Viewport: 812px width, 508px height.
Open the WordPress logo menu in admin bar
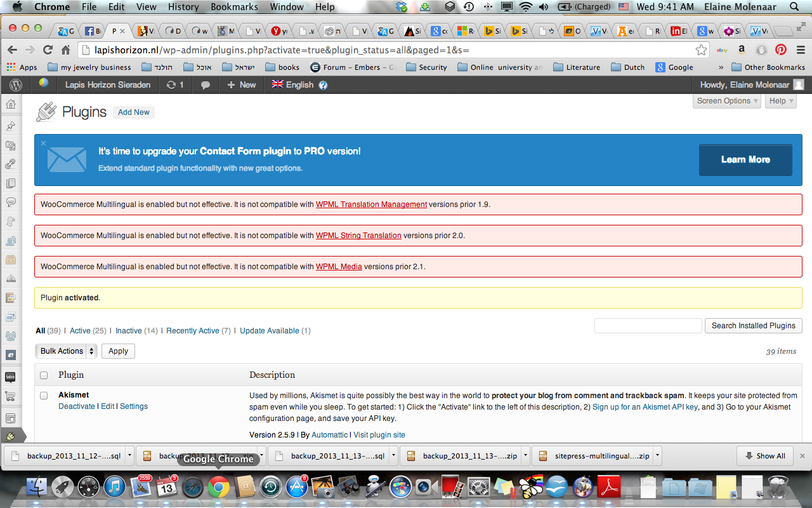[x=16, y=84]
